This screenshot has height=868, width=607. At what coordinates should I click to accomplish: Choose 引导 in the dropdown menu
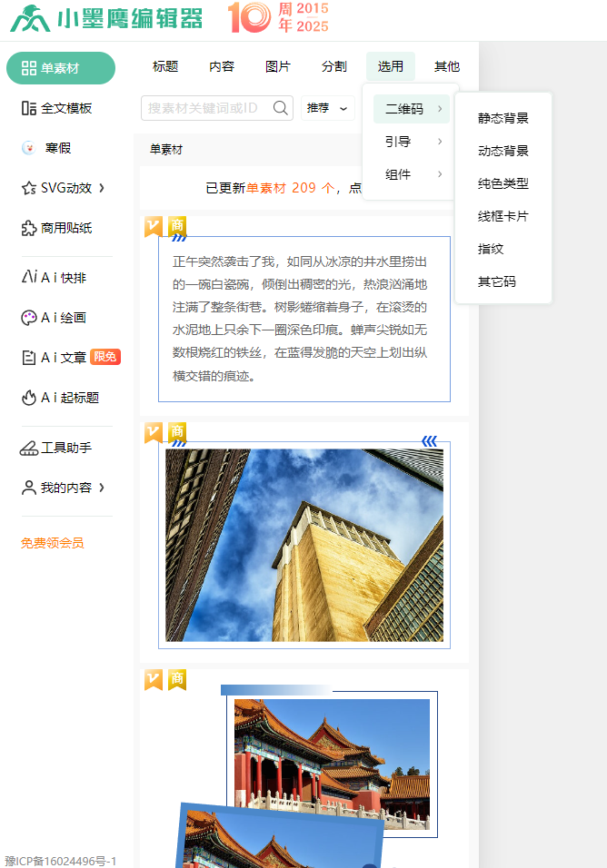pos(412,141)
